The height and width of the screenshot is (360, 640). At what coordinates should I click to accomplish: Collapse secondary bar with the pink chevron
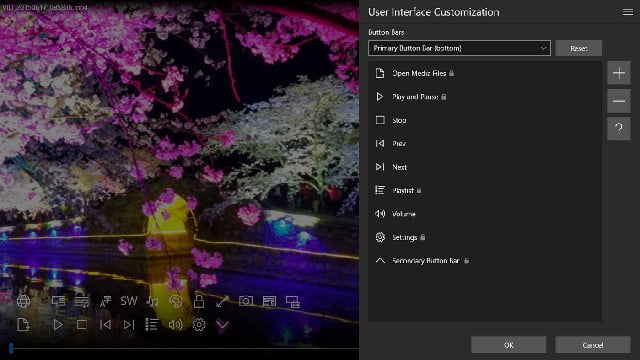222,325
